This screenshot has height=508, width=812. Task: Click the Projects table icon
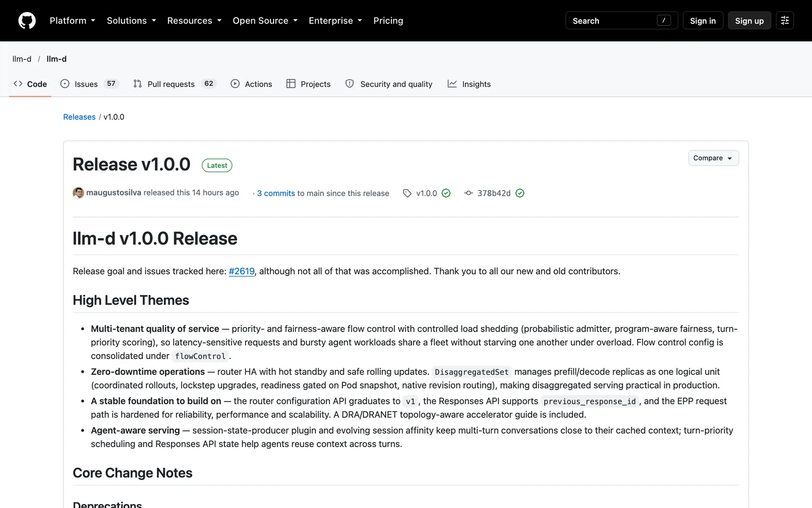291,84
